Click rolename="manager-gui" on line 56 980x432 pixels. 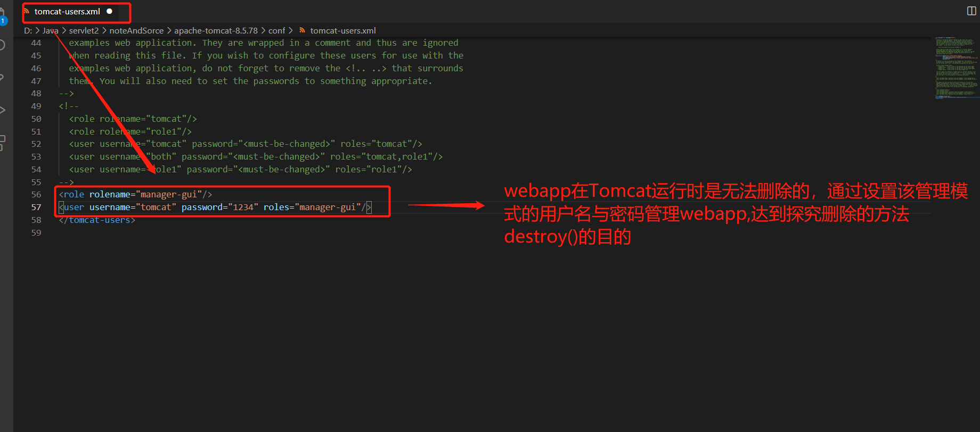[146, 195]
